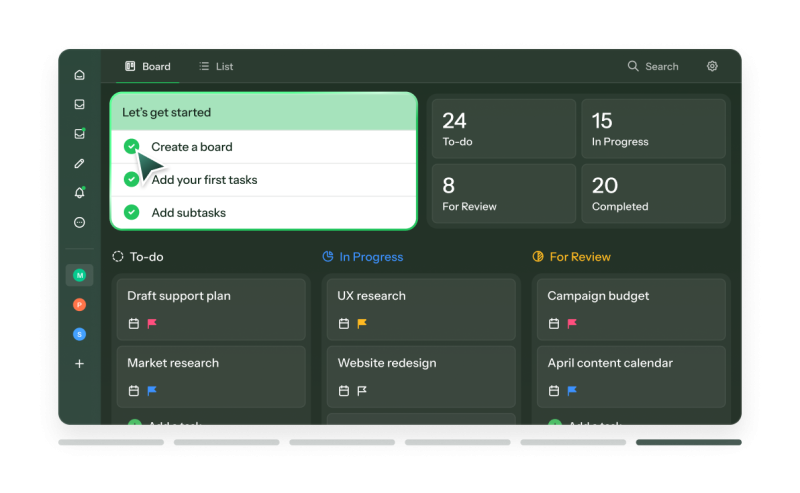Click calendar icon on Market research
The image size is (800, 493).
[134, 391]
